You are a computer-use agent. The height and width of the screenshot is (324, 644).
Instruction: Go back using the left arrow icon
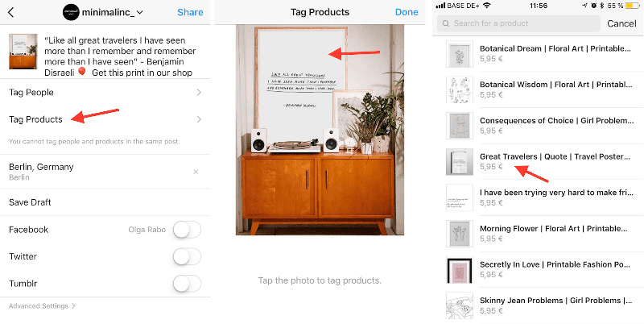11,12
